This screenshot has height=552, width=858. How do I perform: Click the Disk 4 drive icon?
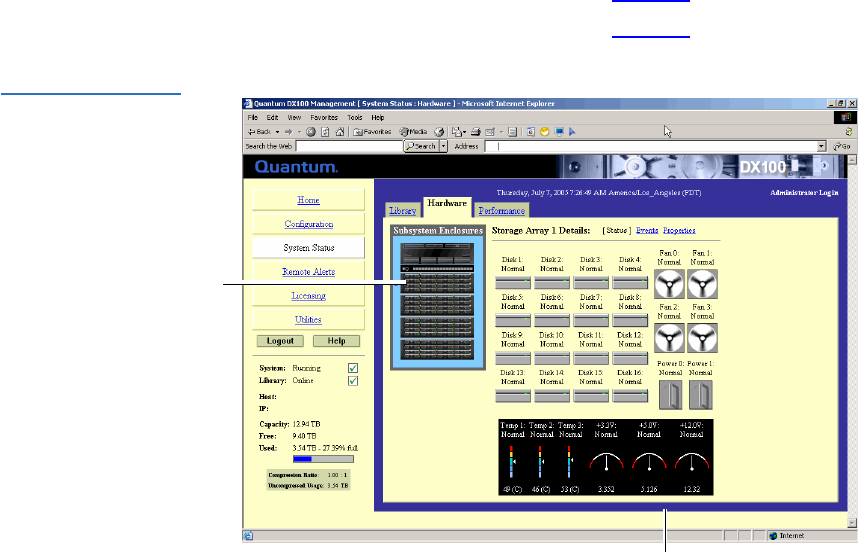click(630, 282)
